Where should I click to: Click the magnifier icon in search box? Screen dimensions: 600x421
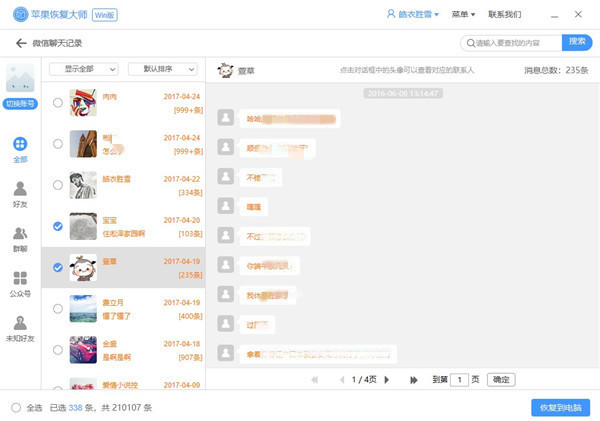[x=471, y=43]
